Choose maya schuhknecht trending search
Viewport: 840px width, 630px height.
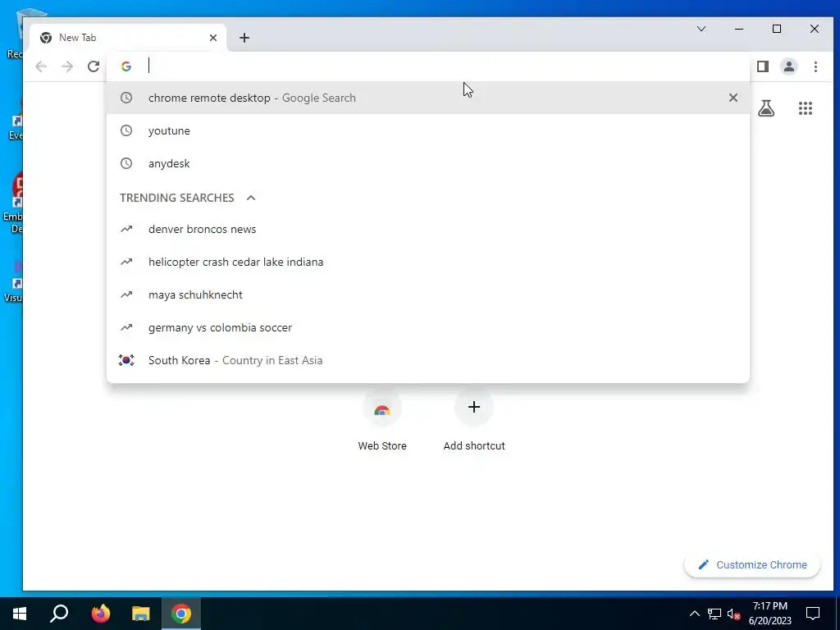(428, 294)
